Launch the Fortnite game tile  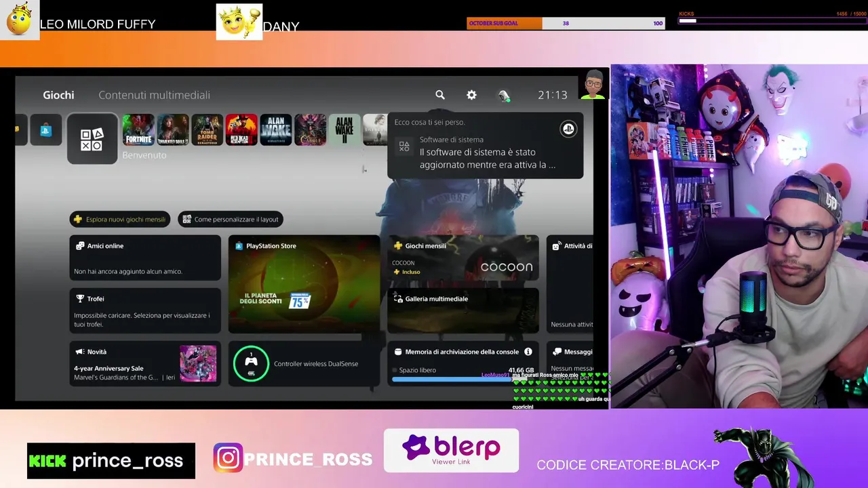pos(138,130)
